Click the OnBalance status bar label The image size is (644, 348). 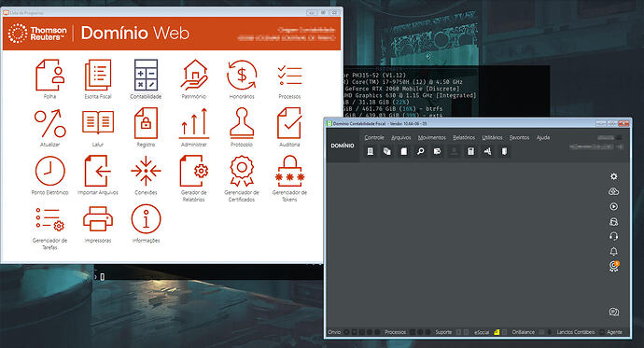pos(523,332)
